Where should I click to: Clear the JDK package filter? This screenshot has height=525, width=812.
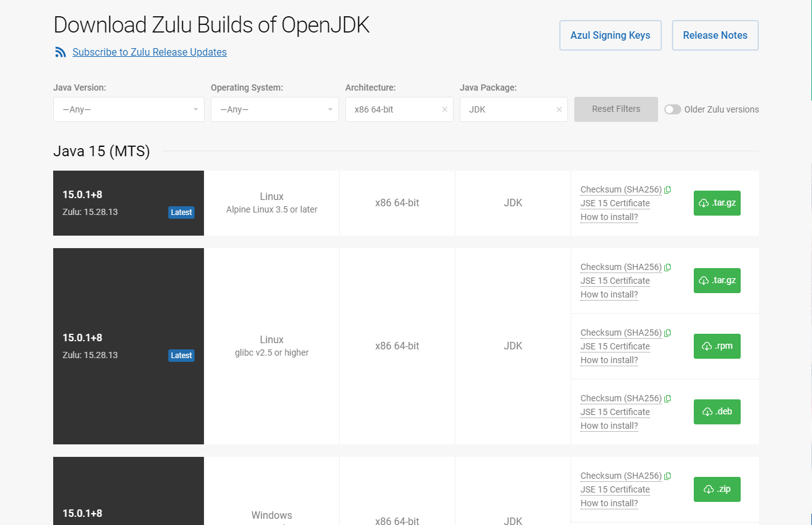[x=559, y=109]
